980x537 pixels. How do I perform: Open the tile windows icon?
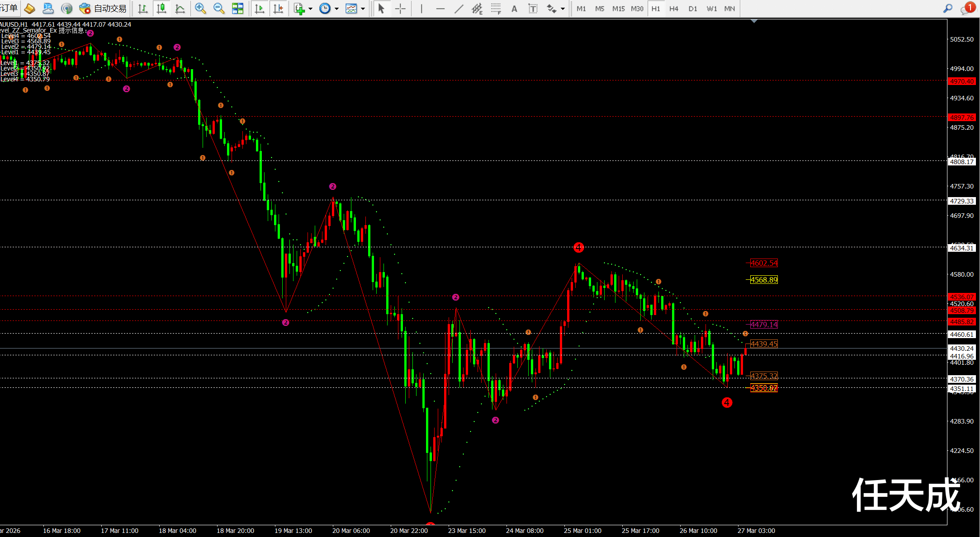[x=237, y=8]
